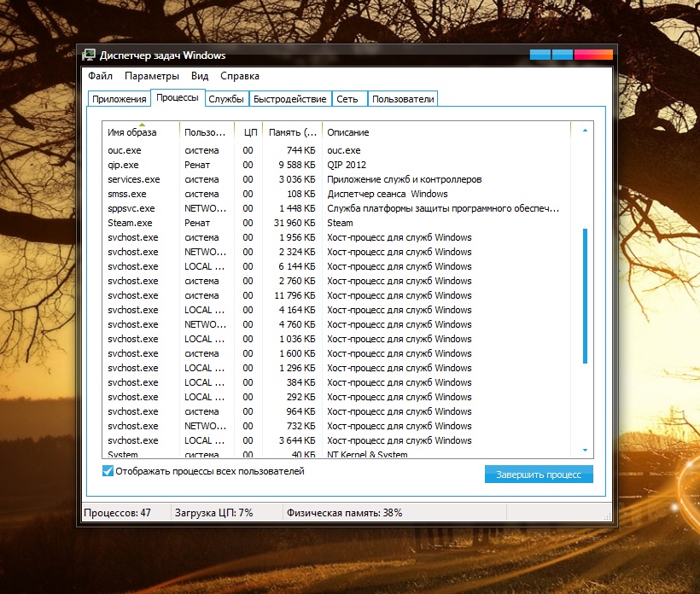Switch to the Приложения tab
The height and width of the screenshot is (594, 700).
click(x=120, y=99)
